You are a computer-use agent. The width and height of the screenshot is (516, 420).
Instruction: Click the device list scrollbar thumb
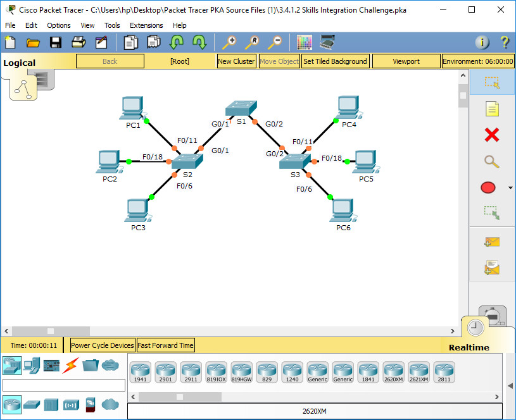click(180, 397)
